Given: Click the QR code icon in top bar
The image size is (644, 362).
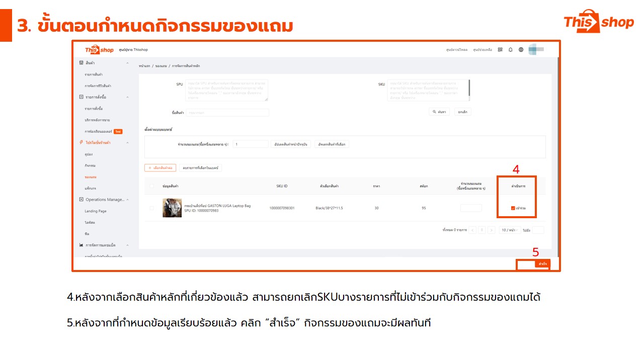Looking at the screenshot, I should point(500,50).
